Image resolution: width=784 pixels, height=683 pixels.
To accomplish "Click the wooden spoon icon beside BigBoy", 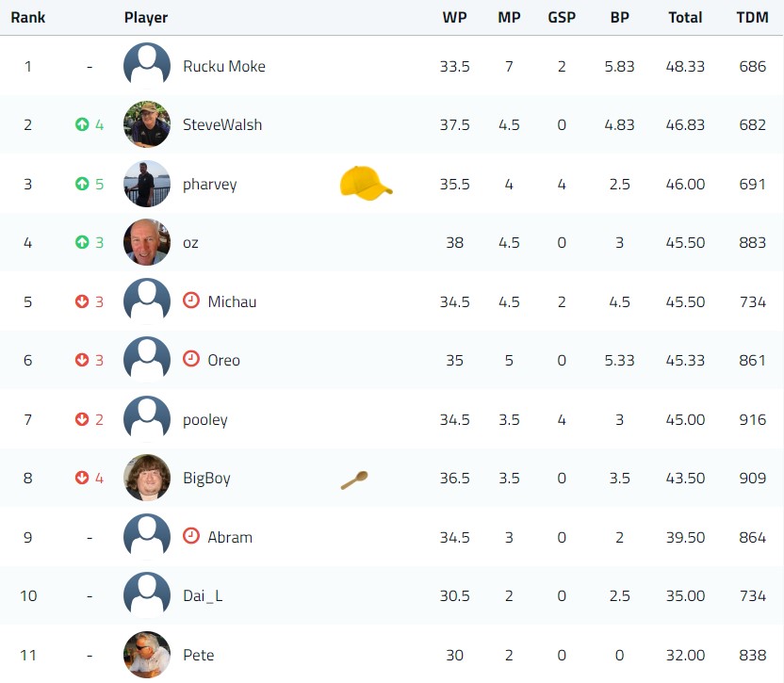I will (x=354, y=480).
